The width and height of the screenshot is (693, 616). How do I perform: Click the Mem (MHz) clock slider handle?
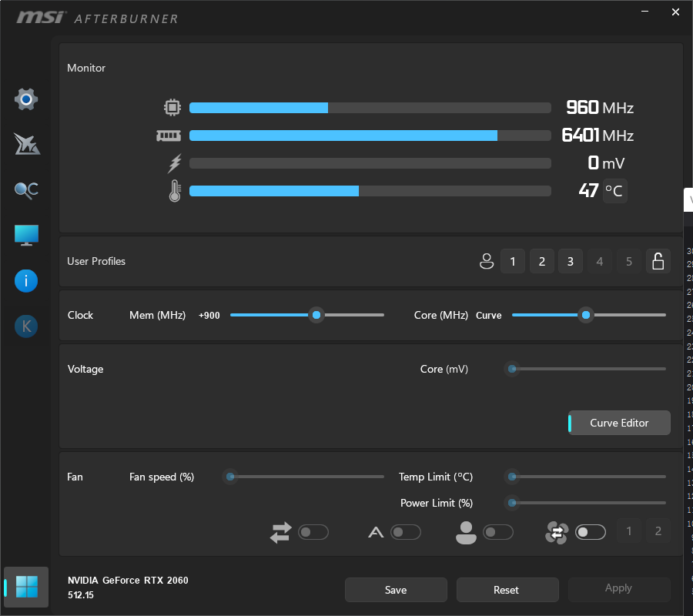point(316,315)
